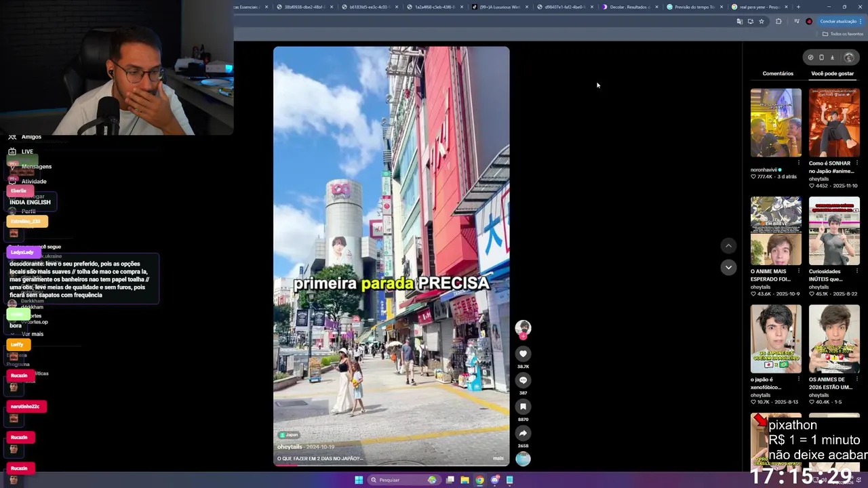Open 'Todos os favoritos' bookmarks folder

(843, 34)
